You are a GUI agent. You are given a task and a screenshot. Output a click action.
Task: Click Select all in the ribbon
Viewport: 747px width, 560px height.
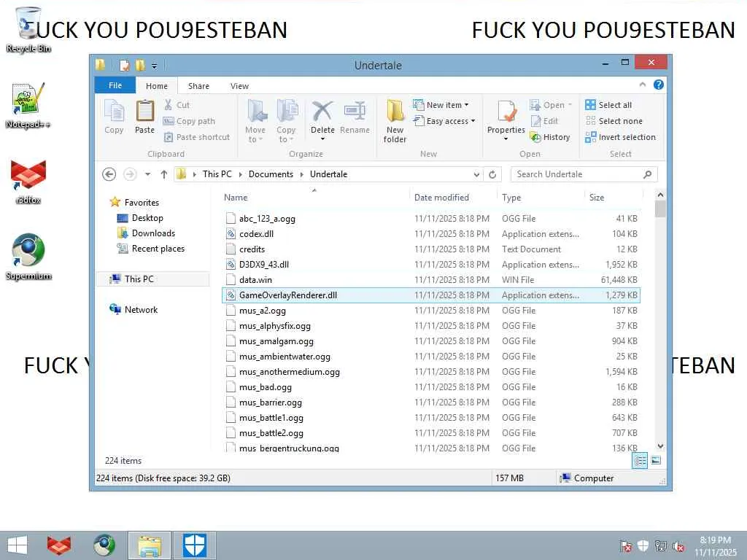click(x=608, y=105)
